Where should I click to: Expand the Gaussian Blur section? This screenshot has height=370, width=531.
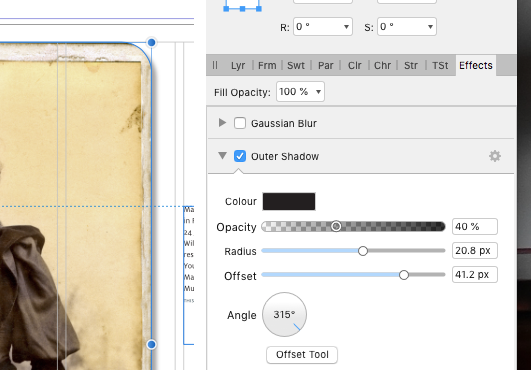[x=222, y=123]
